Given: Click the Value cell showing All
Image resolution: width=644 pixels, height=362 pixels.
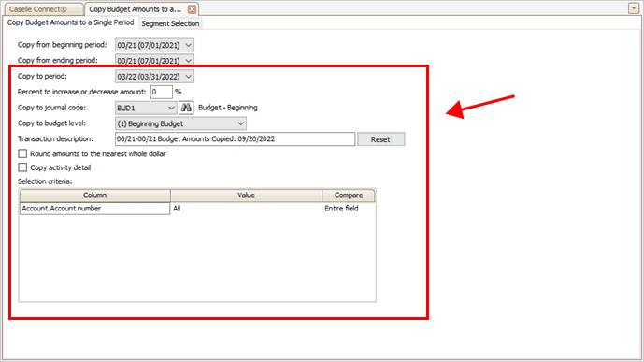Looking at the screenshot, I should [246, 209].
